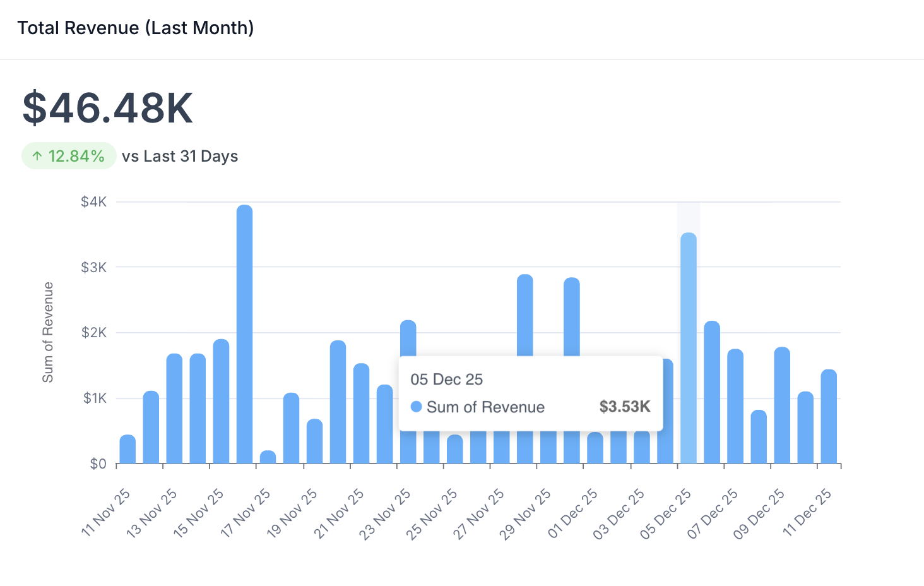Click the blue legend dot in tooltip

(x=416, y=407)
